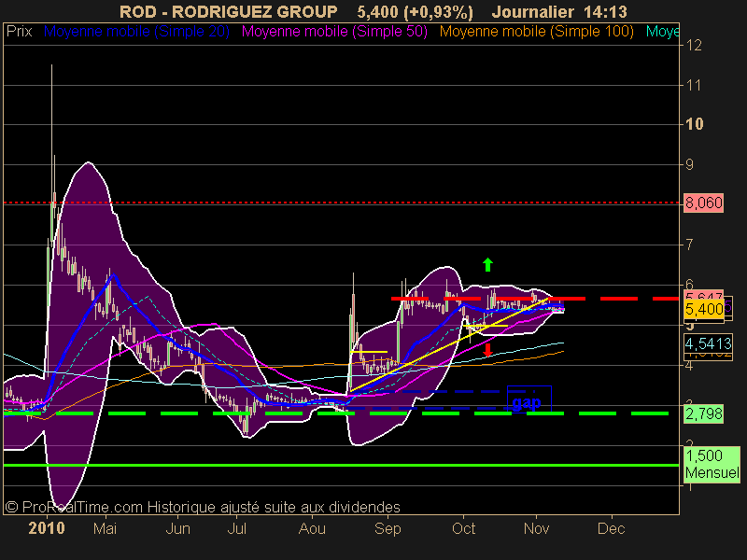
Task: Click the 'Journalier 14:13' timeframe label
Action: [559, 11]
